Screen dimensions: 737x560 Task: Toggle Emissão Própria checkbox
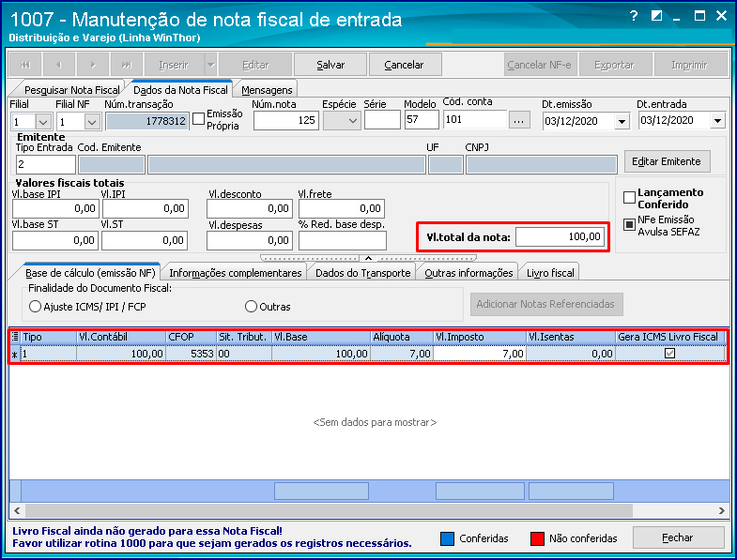[x=199, y=118]
